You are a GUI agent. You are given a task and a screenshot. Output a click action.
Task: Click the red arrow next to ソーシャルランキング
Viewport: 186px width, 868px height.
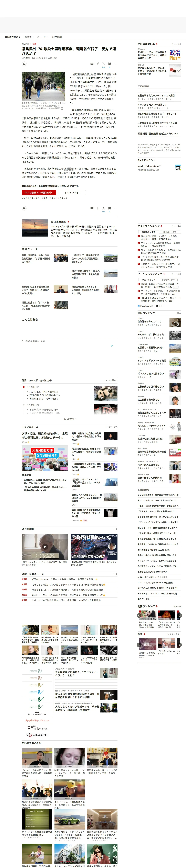163,274
